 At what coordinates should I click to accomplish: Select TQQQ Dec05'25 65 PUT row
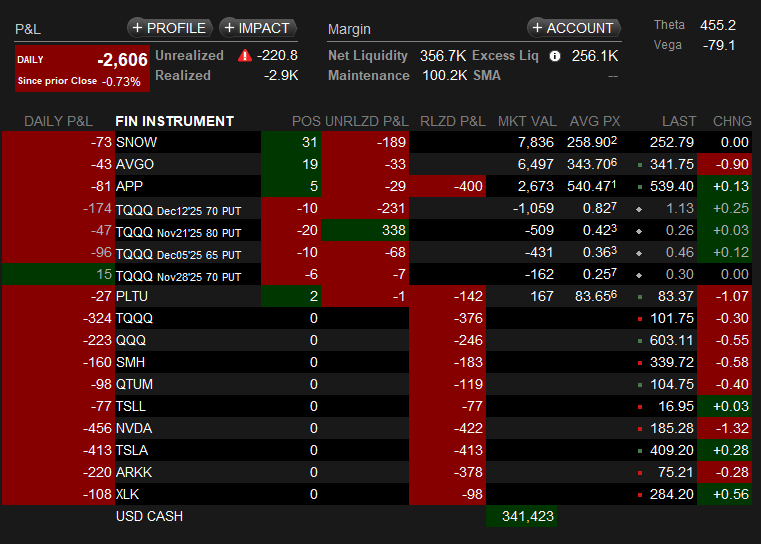point(377,252)
